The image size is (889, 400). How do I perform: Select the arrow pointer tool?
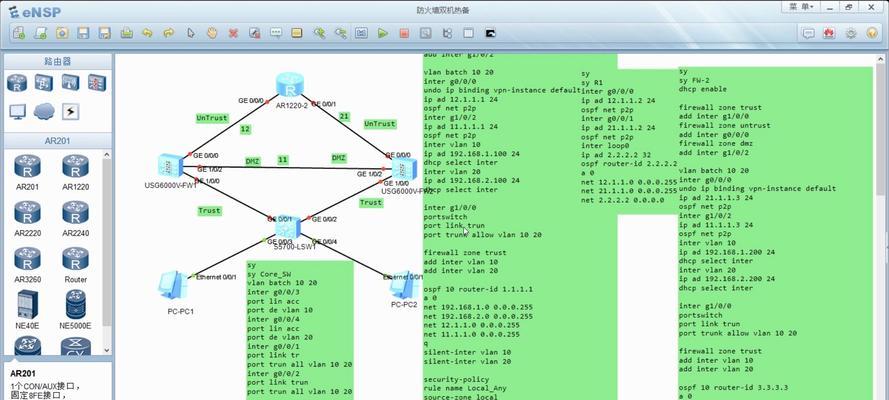[x=190, y=33]
